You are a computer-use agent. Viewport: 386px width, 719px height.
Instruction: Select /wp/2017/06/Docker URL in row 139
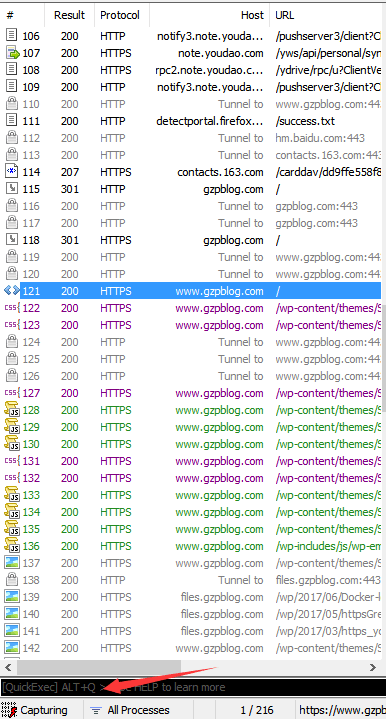pyautogui.click(x=328, y=597)
